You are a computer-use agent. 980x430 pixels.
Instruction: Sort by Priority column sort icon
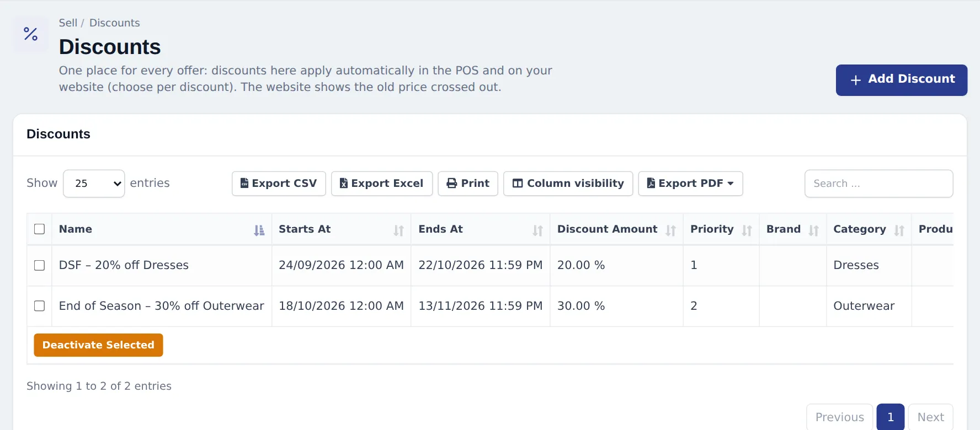point(747,230)
